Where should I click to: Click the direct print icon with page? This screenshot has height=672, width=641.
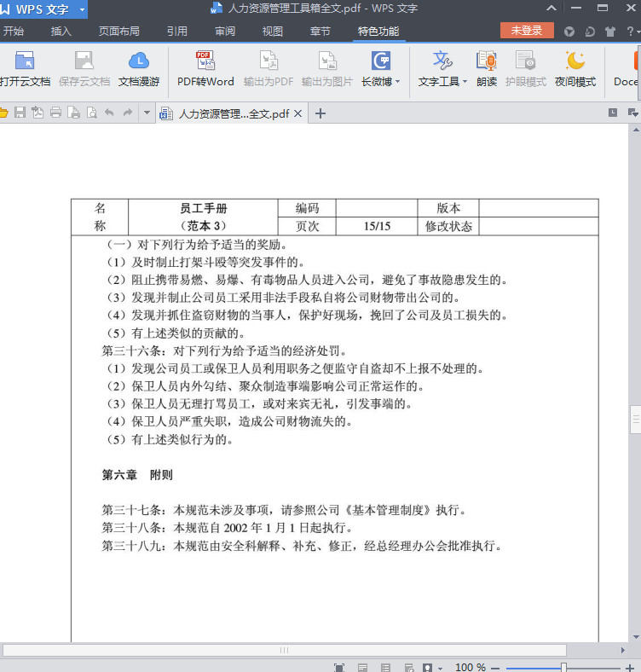coord(73,113)
